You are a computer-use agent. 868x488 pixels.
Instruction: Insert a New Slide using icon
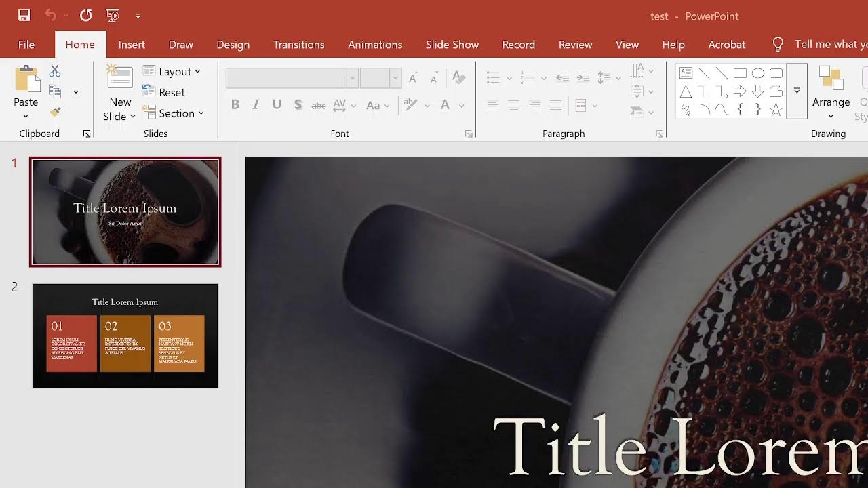point(120,77)
